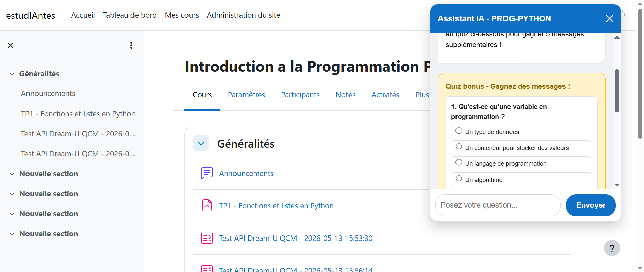
Task: Switch to the Activités tab
Action: 385,95
